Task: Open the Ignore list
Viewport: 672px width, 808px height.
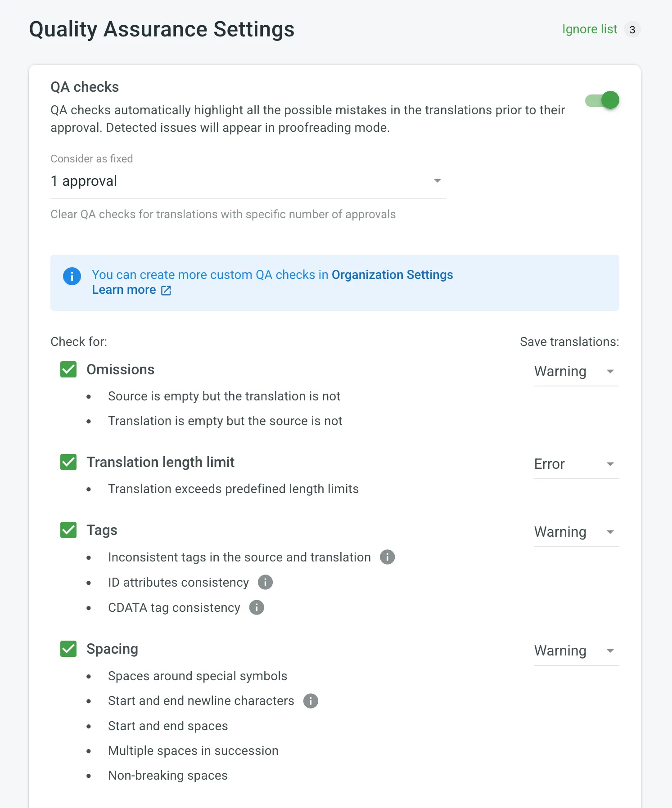Action: coord(589,29)
